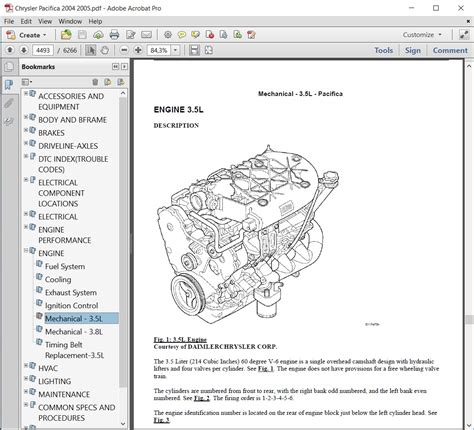Collapse the Bookmarks panel button
The width and height of the screenshot is (474, 430).
(115, 67)
